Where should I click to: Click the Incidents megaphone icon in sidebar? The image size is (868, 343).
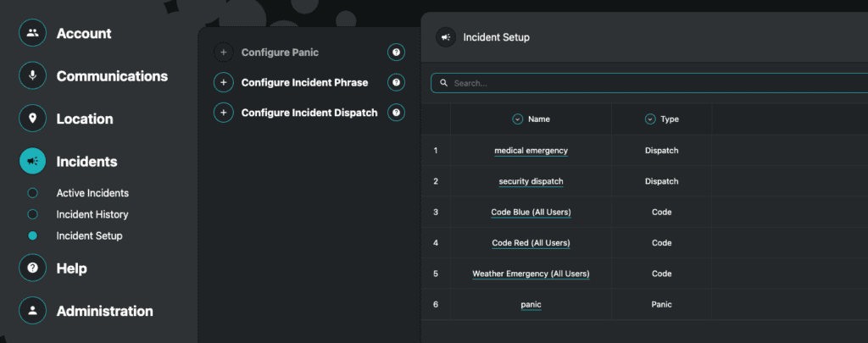click(x=32, y=161)
